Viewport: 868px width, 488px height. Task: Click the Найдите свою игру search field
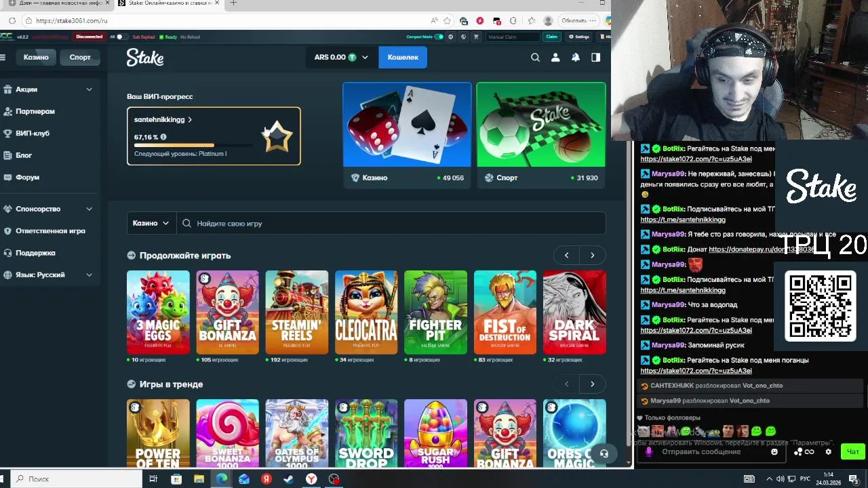coord(391,224)
